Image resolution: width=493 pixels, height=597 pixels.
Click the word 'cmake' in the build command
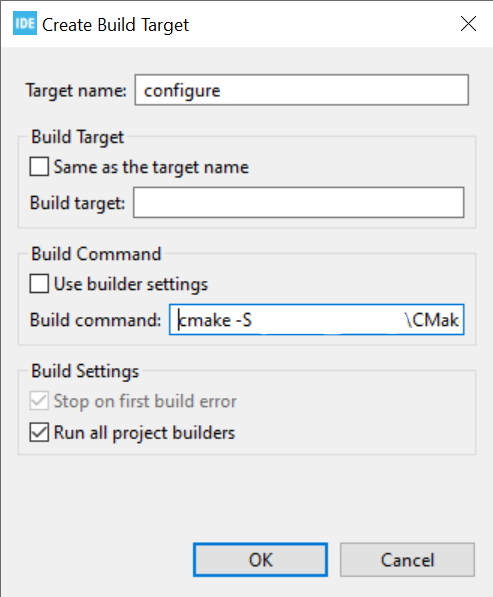[x=204, y=320]
